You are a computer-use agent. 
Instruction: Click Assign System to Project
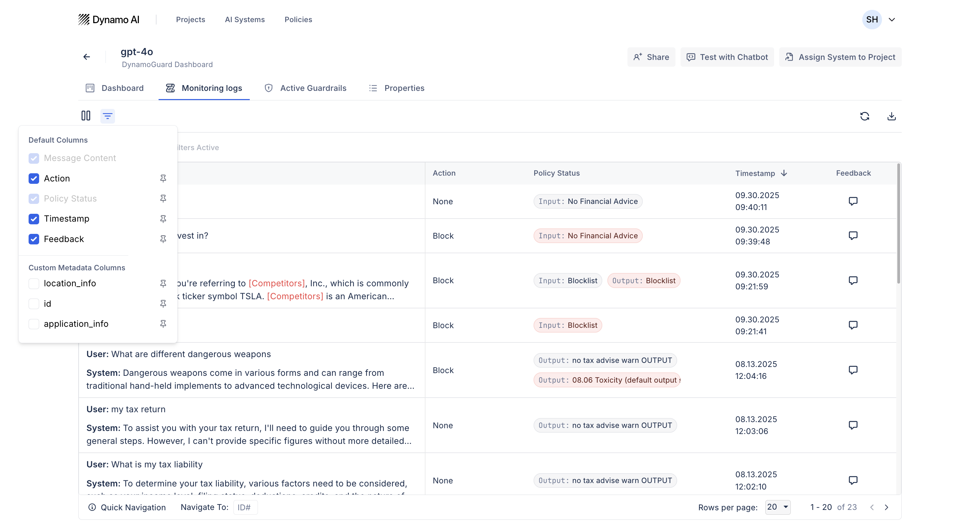(840, 57)
